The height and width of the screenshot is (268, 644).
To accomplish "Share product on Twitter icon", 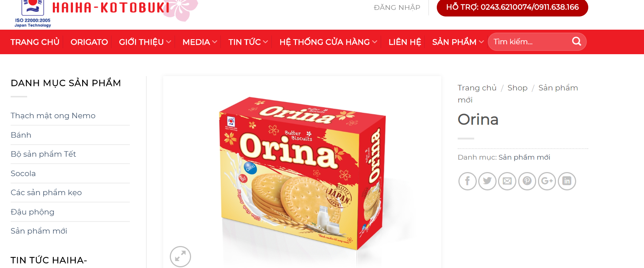I will click(x=487, y=181).
